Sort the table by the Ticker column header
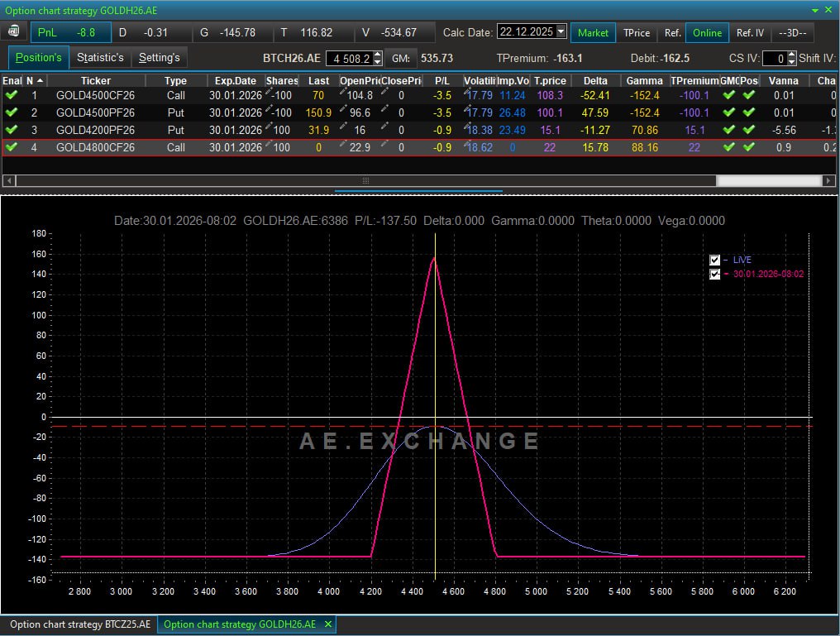The image size is (840, 636). (x=96, y=80)
